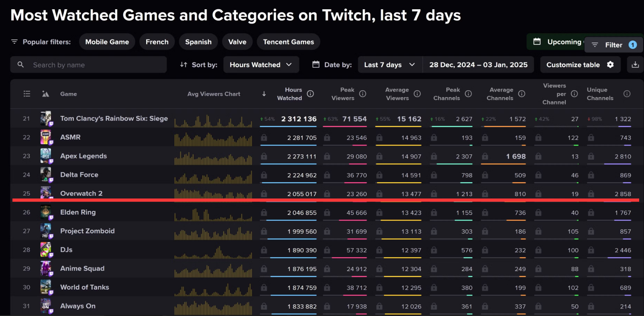
Task: Click the Peak Viewers info icon
Action: (x=363, y=94)
